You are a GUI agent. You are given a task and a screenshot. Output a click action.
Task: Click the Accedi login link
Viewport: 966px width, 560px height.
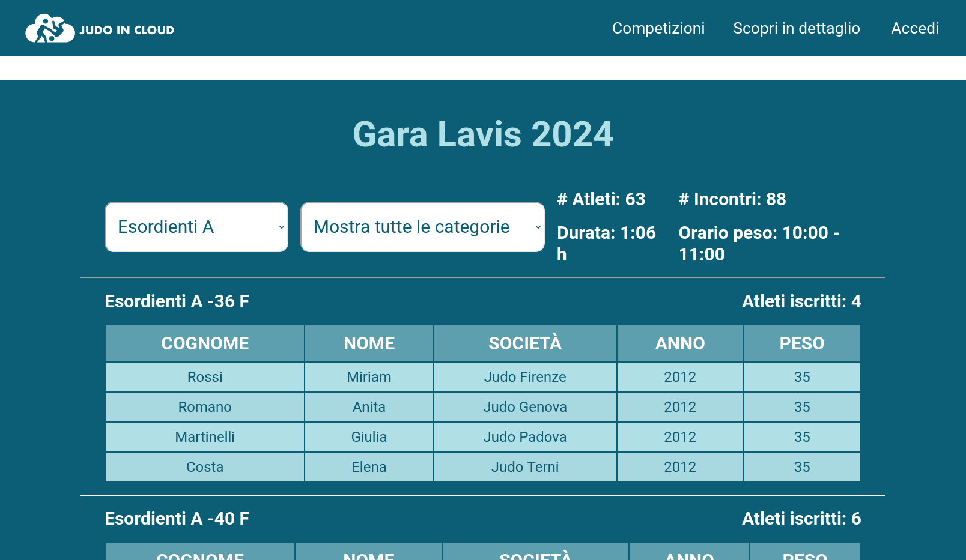(x=914, y=28)
